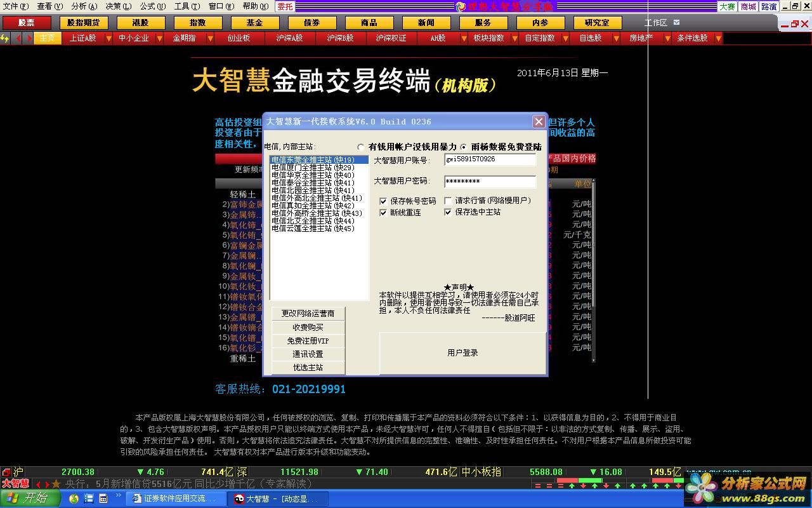Toggle 断线重连 checkbox
The image size is (812, 508).
coord(383,213)
